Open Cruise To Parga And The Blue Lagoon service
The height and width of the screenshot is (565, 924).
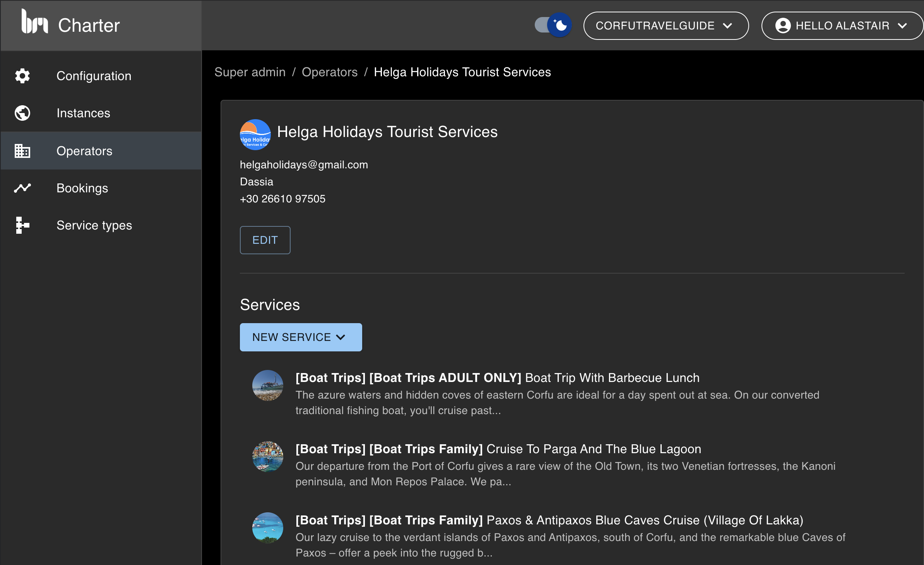point(498,449)
